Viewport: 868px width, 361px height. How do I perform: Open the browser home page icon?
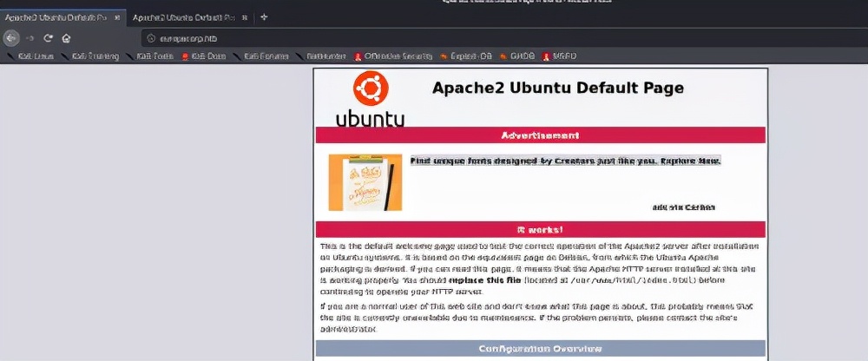[66, 38]
